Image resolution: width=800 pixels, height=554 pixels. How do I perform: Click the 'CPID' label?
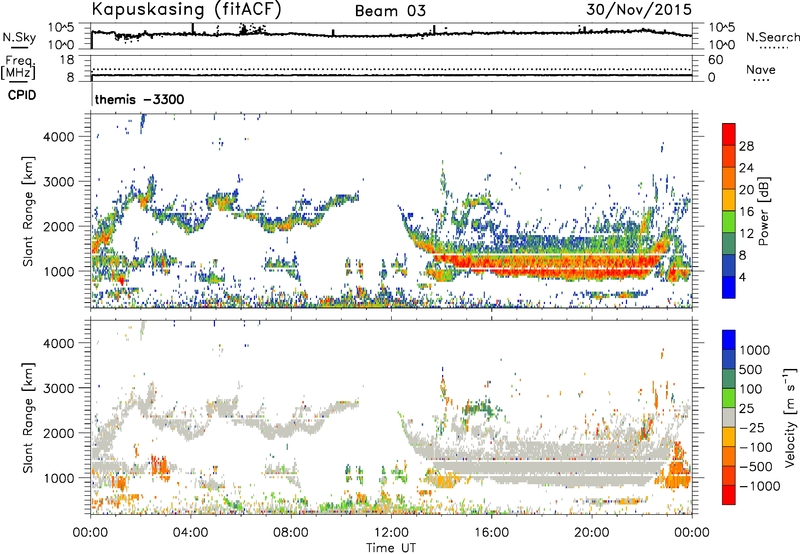pyautogui.click(x=22, y=95)
